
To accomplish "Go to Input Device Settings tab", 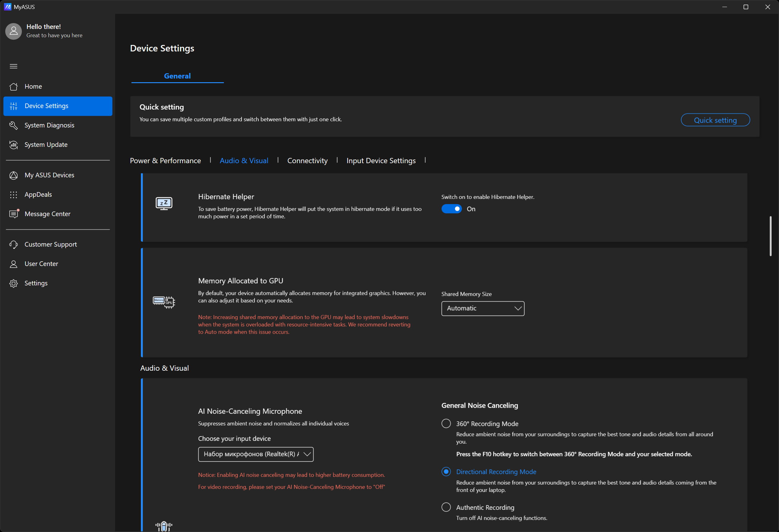I will pos(381,161).
